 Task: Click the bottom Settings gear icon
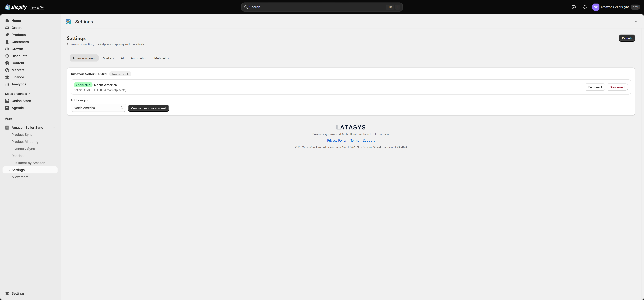(7, 293)
